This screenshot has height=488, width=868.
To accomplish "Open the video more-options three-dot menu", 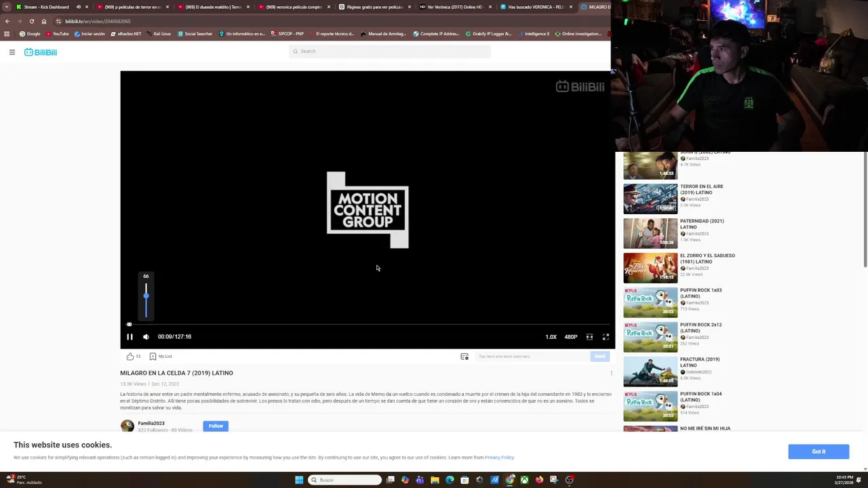I will tap(611, 373).
